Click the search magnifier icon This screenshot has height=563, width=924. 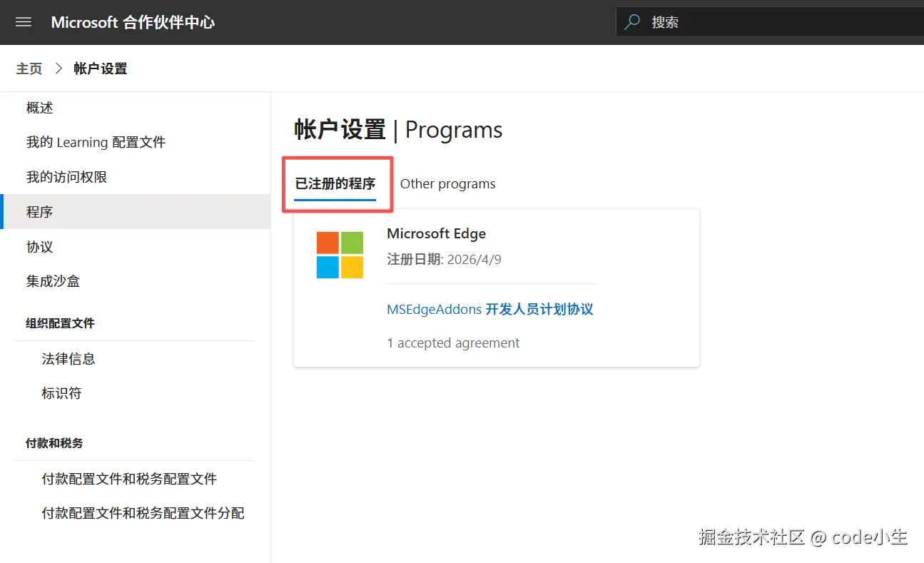(632, 22)
